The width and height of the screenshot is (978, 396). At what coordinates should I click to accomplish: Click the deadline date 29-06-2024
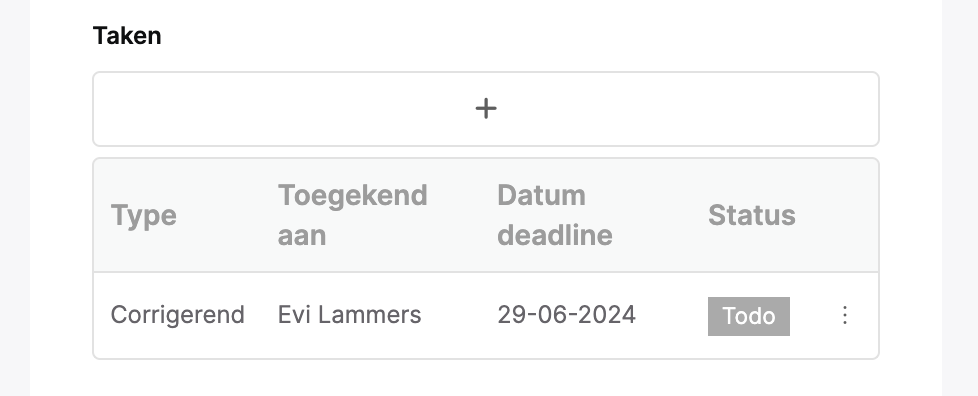click(566, 315)
